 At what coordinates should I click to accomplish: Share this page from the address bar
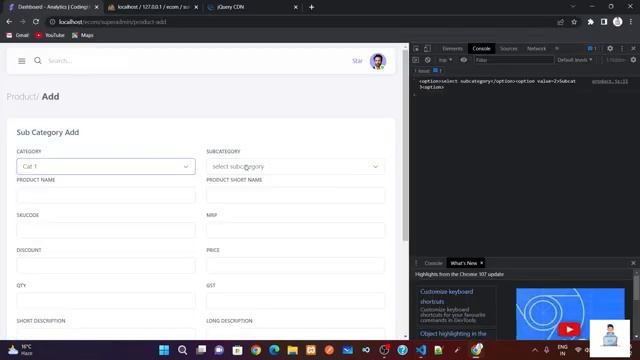point(560,22)
